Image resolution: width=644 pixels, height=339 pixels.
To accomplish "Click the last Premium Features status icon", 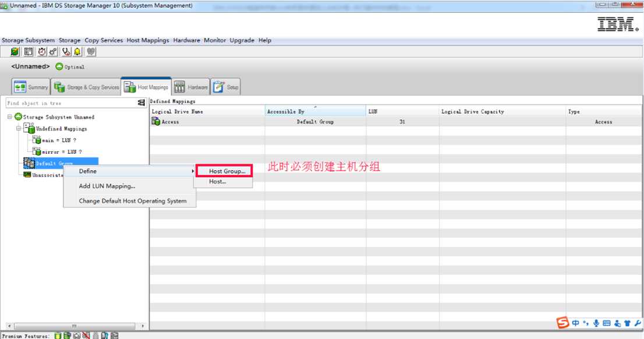I will coord(115,336).
